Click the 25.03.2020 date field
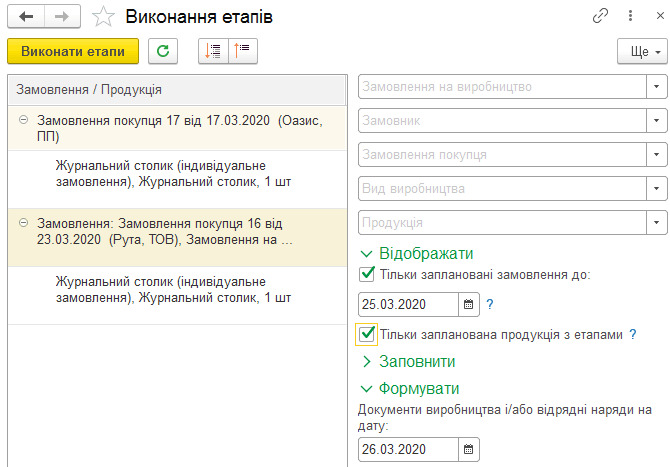Viewport: 670px width, 467px height. [x=408, y=304]
